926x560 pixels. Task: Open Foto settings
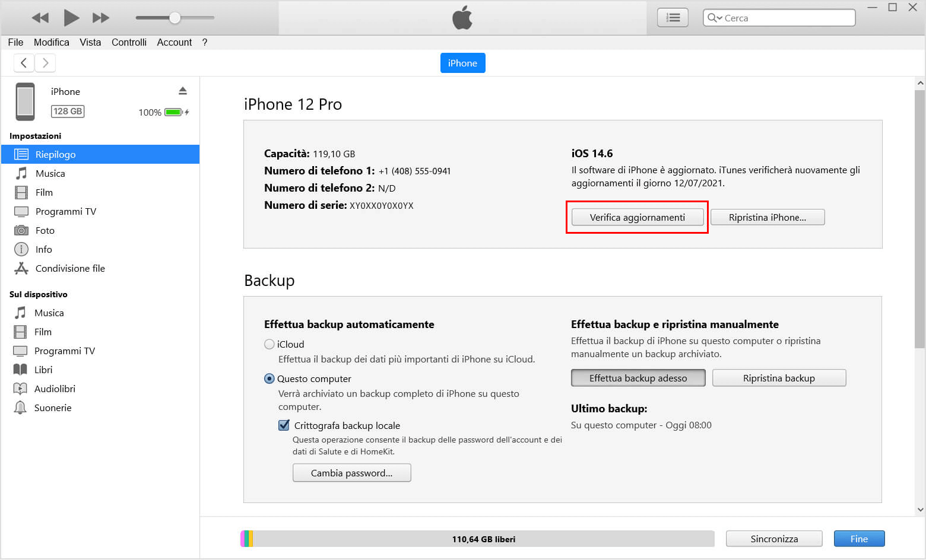(100, 230)
